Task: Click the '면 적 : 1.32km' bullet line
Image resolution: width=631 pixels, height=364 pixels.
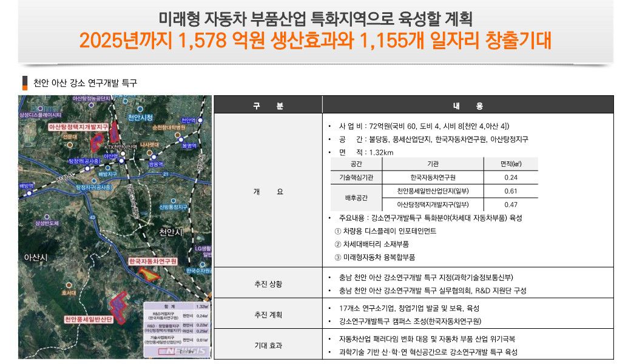Action: click(366, 152)
